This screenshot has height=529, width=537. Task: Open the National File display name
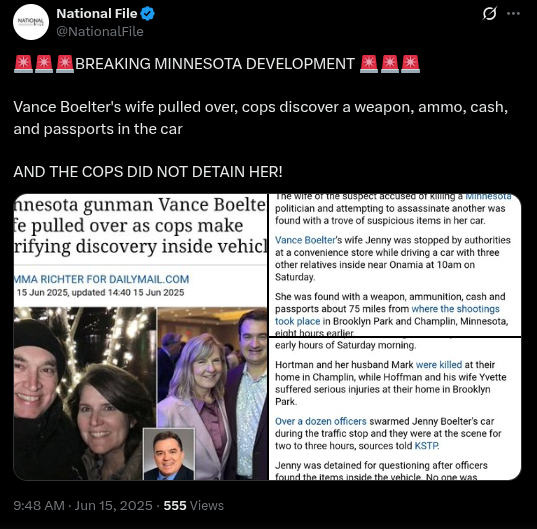[97, 14]
